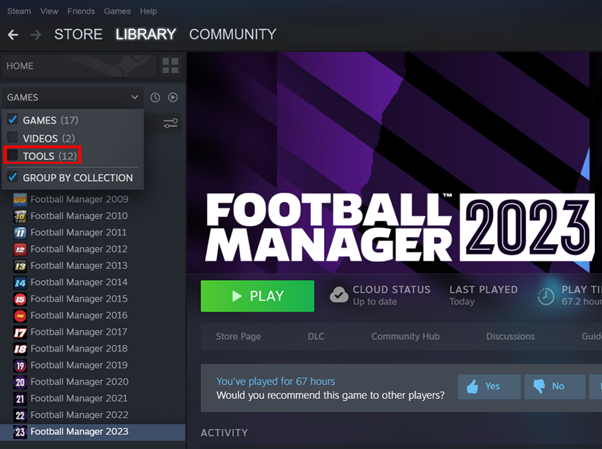Select Football Manager 2016 in list

click(79, 315)
